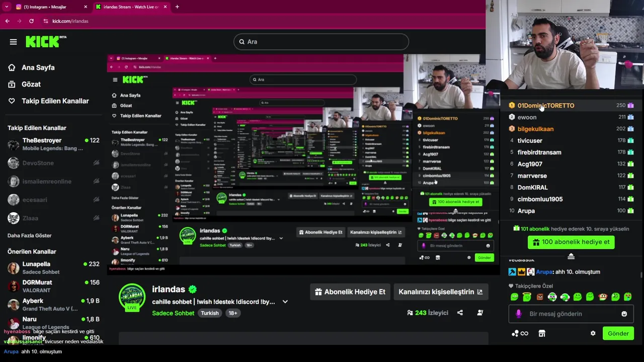Viewport: 644px width, 362px height.
Task: Click the Turkish language tag
Action: [x=210, y=313]
